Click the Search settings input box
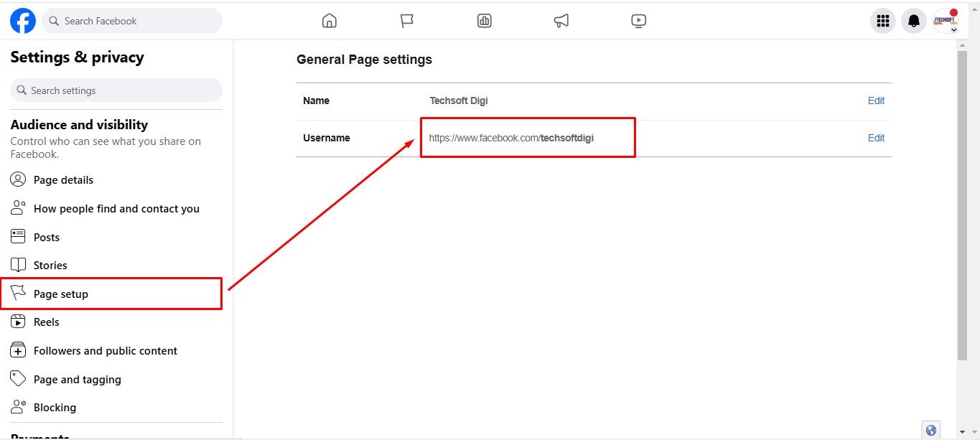Viewport: 980px width, 440px height. [x=117, y=90]
